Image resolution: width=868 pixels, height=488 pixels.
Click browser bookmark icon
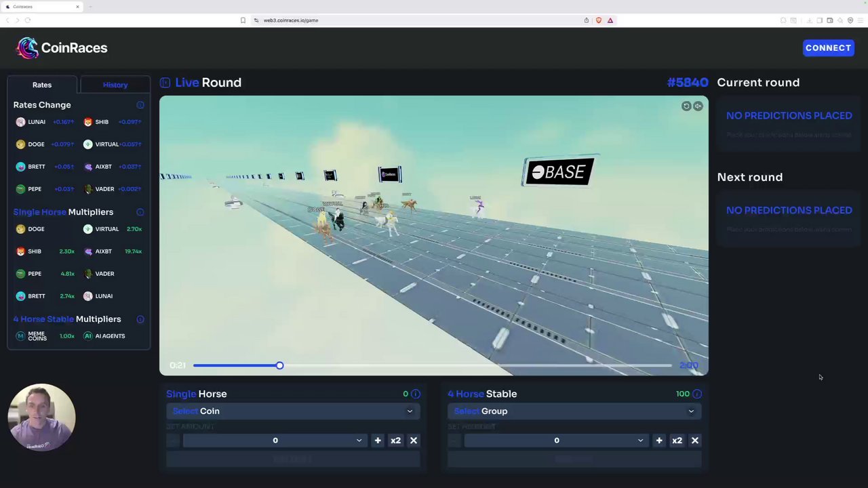(243, 20)
